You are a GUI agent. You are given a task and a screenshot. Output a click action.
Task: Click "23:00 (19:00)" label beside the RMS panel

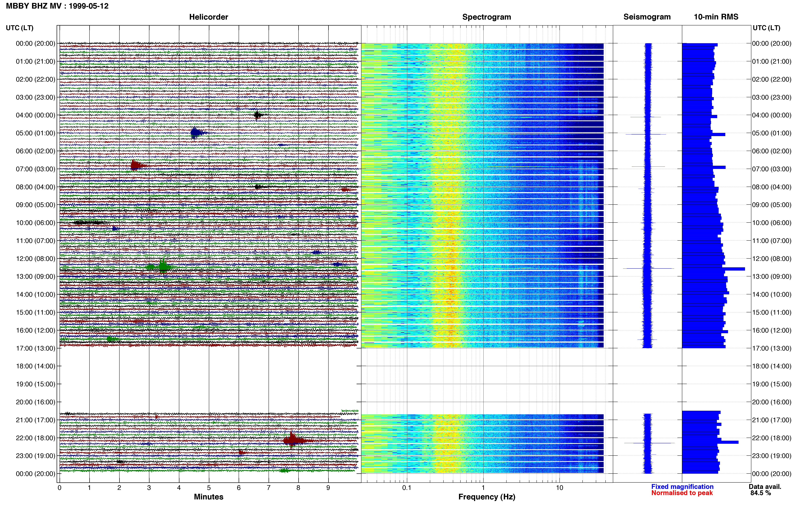click(772, 456)
